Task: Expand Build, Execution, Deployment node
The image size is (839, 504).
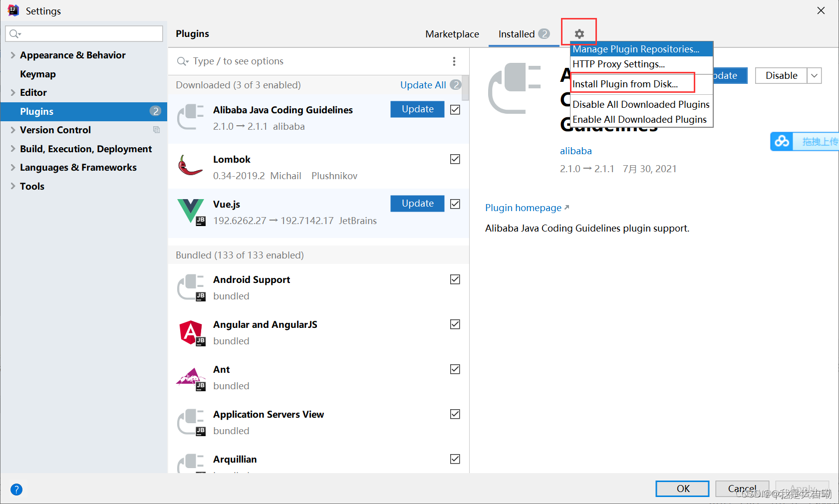Action: coord(13,149)
